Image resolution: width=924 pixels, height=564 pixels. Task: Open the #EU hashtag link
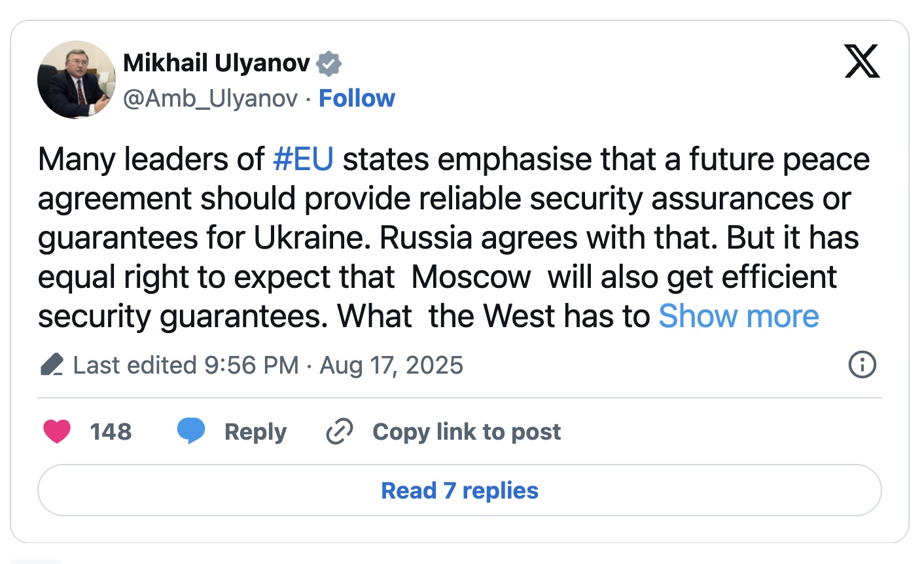(303, 160)
